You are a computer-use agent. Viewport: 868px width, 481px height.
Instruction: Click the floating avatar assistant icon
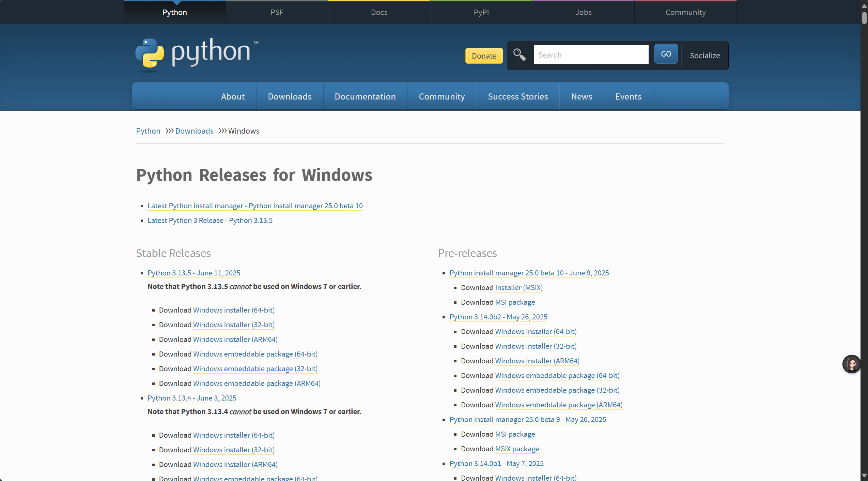click(x=851, y=364)
